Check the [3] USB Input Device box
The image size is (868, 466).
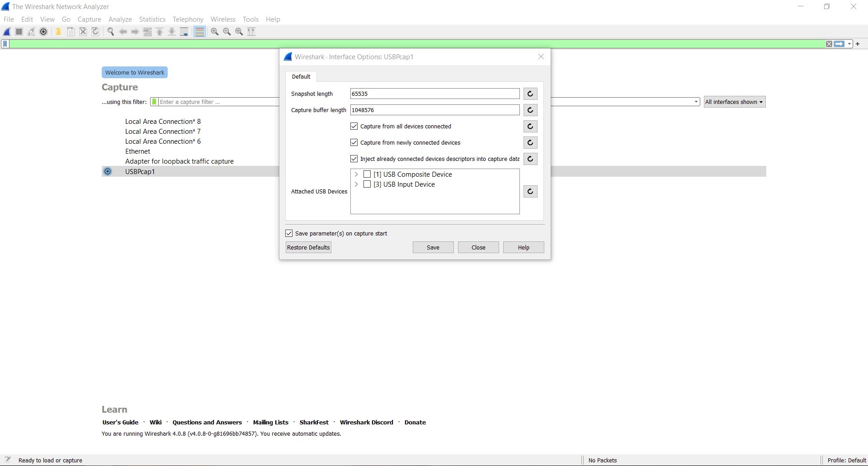point(367,184)
